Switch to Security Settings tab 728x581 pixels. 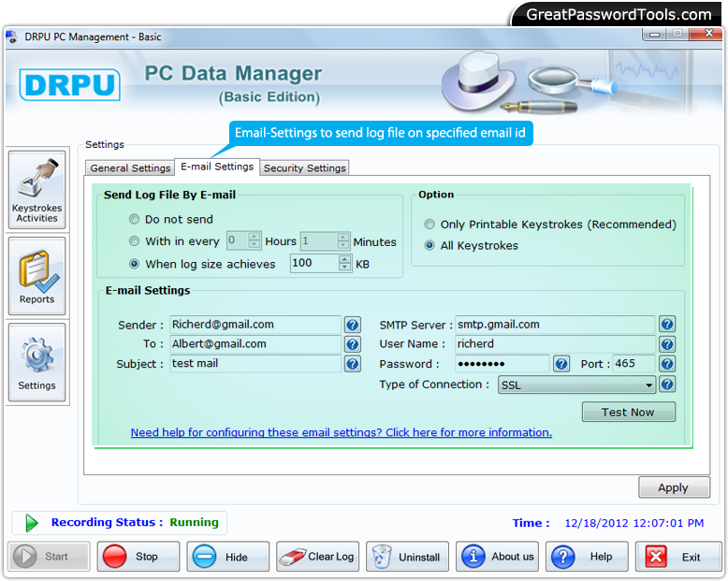pyautogui.click(x=304, y=168)
